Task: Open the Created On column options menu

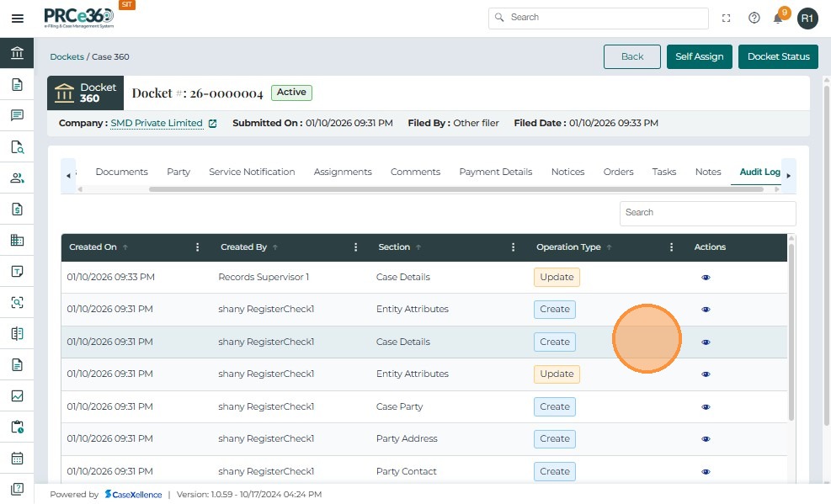Action: (x=198, y=247)
